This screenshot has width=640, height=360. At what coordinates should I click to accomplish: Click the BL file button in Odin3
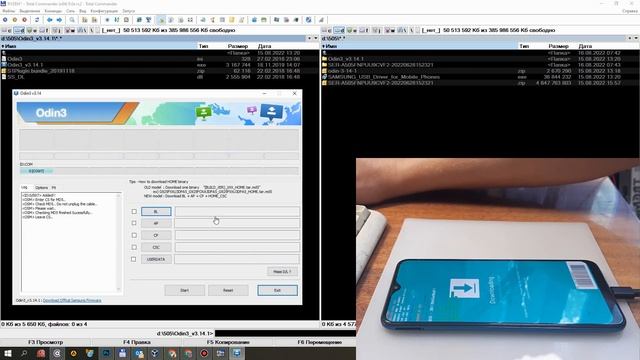[x=156, y=211]
